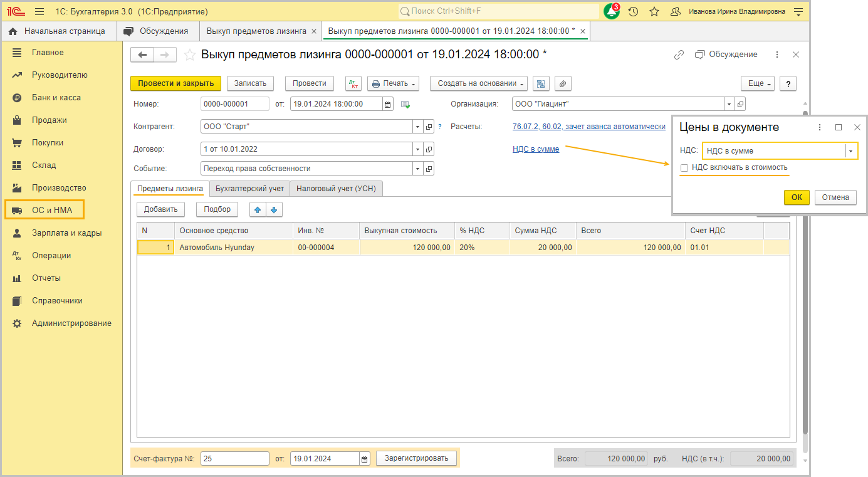Expand the Событие dropdown arrow
This screenshot has width=868, height=477.
click(418, 169)
